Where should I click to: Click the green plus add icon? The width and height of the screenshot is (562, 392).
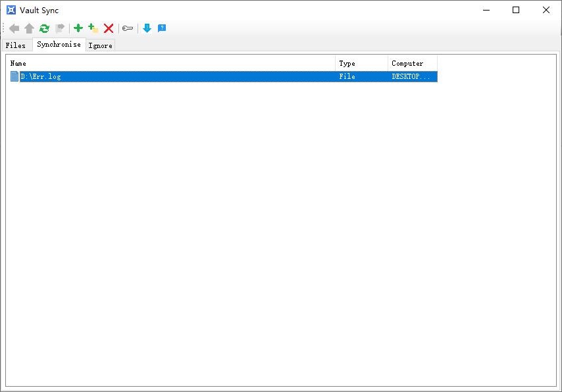tap(78, 28)
